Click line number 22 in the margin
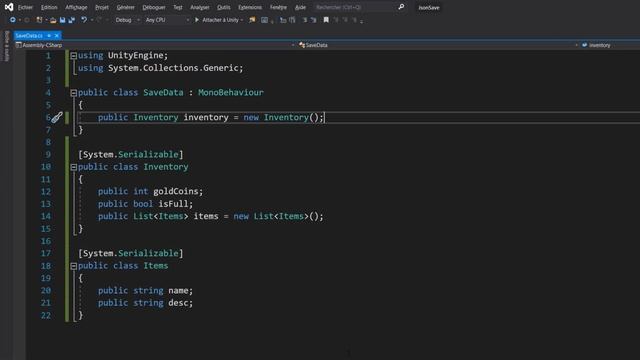Screen dimensions: 640x360 pyautogui.click(x=46, y=316)
